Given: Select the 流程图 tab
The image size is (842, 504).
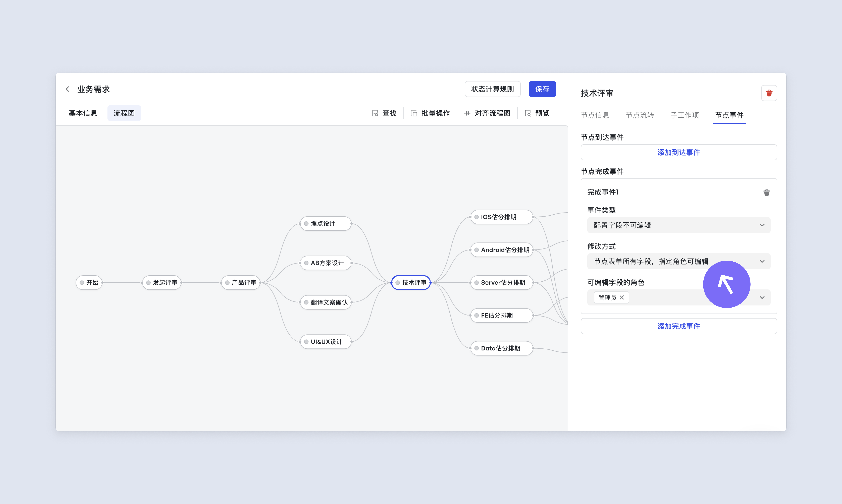Looking at the screenshot, I should [124, 113].
